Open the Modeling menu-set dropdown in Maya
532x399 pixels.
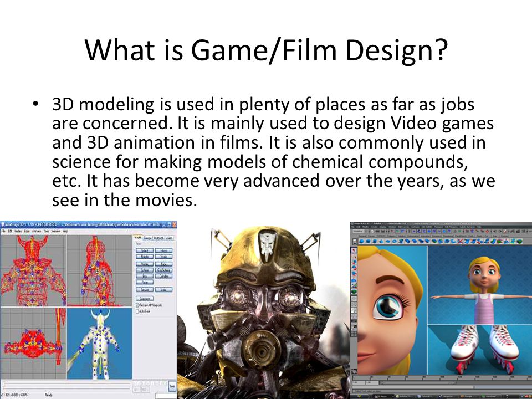360,231
